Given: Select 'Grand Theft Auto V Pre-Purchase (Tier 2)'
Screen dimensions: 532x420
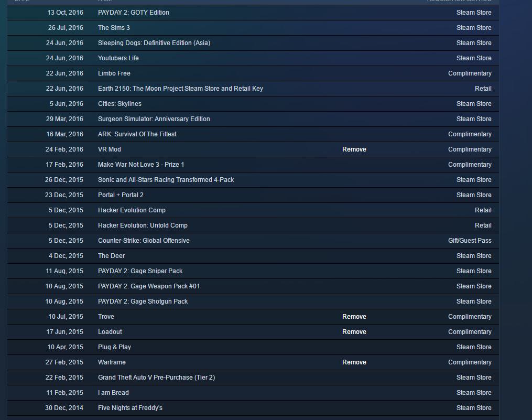Looking at the screenshot, I should (156, 378).
